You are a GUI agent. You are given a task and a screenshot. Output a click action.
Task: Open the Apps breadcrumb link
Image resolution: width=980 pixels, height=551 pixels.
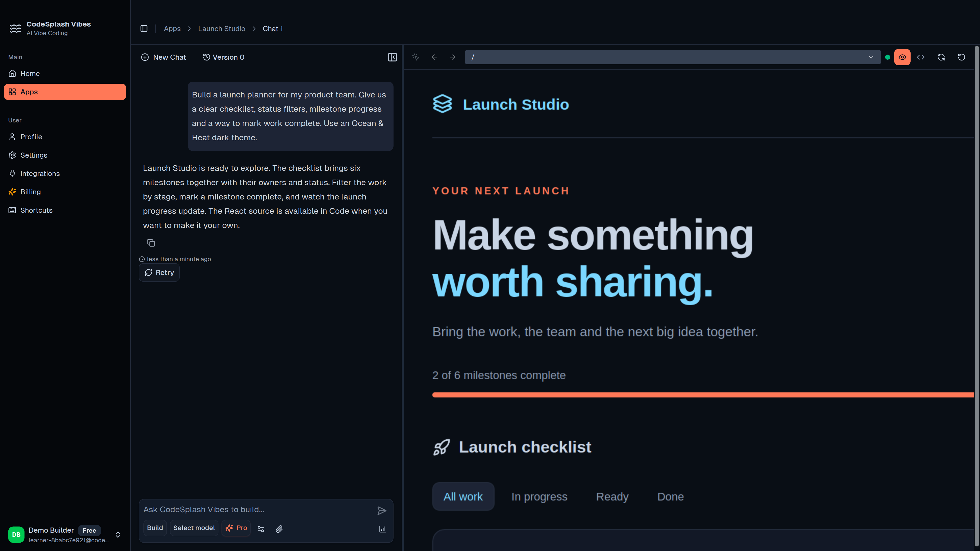172,29
